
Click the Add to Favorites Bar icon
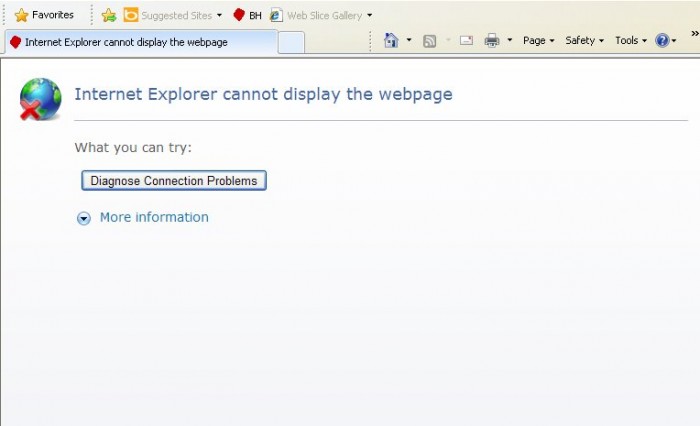[x=109, y=15]
